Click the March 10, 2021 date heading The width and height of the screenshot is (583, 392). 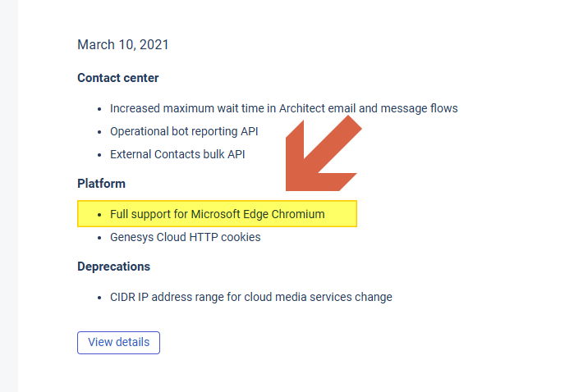coord(123,44)
